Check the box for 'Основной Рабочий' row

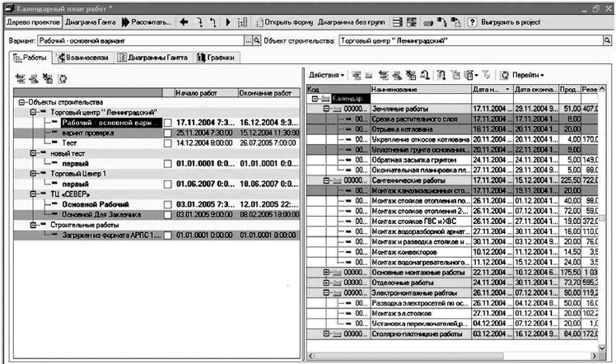tap(167, 203)
